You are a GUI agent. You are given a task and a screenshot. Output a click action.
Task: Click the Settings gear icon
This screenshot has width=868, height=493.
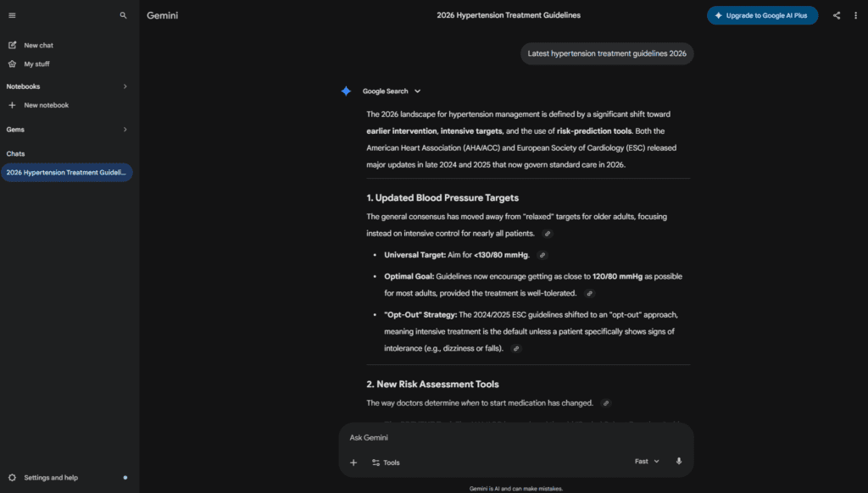tap(12, 478)
